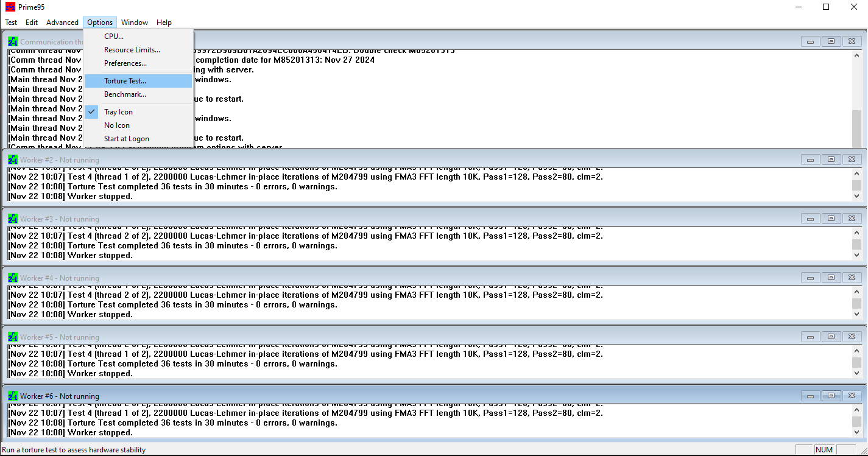Click the Communication thread window icon
The width and height of the screenshot is (868, 456).
13,41
